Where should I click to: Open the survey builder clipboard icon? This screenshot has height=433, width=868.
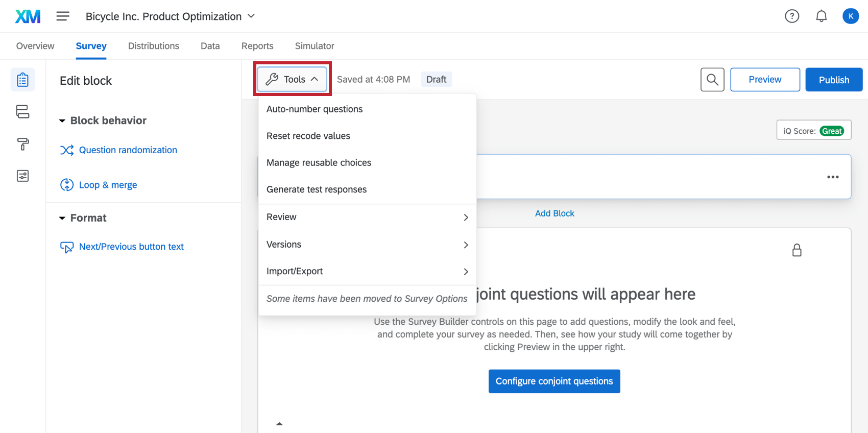point(22,80)
